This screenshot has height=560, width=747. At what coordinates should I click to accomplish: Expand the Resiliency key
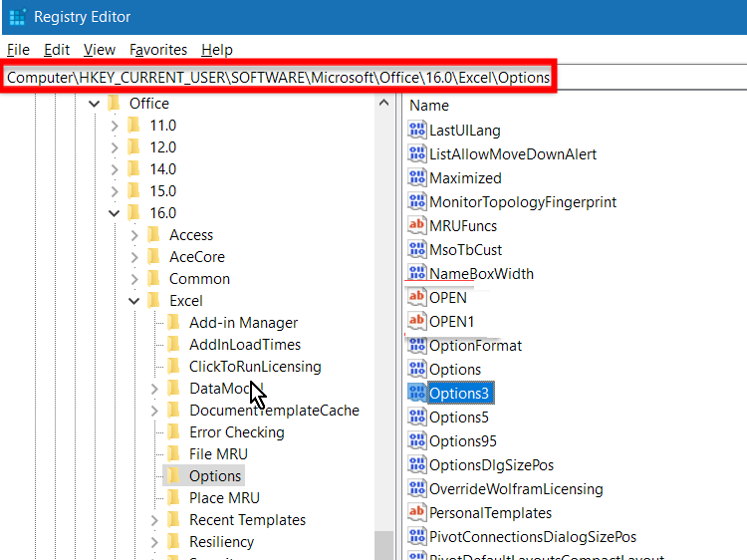[154, 542]
